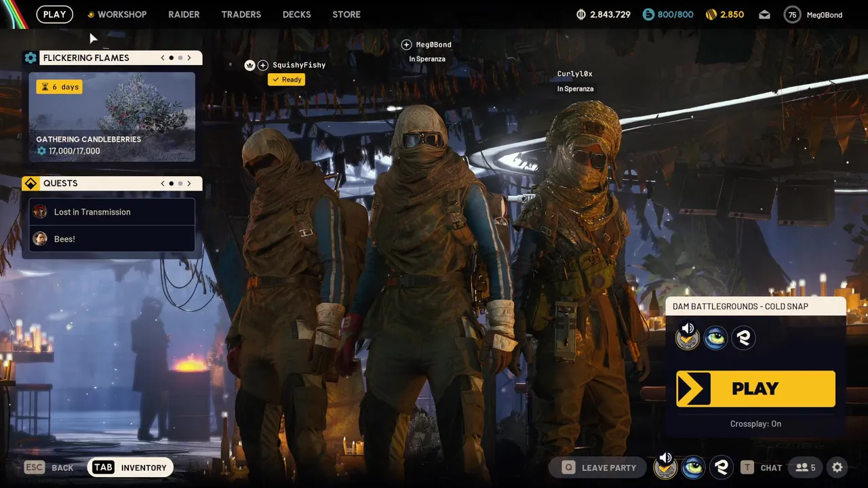Click the FLICKERING FLAMES panel title
Screen dimensions: 868x488
point(86,58)
